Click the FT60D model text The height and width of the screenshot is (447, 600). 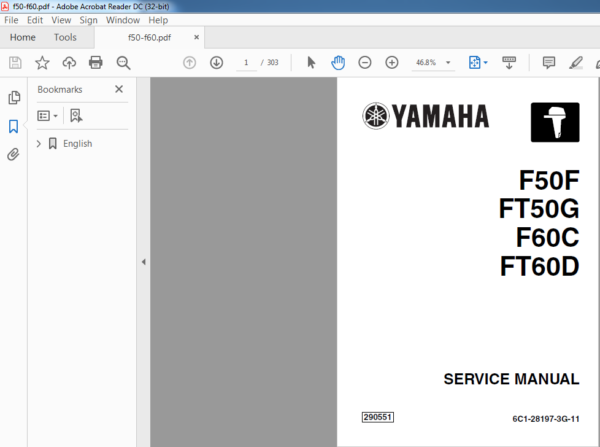(540, 266)
